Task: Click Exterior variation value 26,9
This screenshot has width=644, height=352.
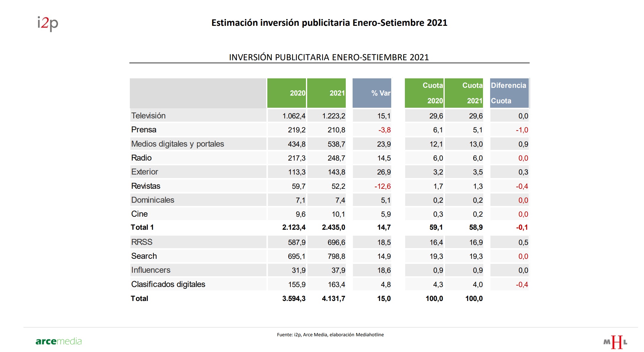Action: 384,172
